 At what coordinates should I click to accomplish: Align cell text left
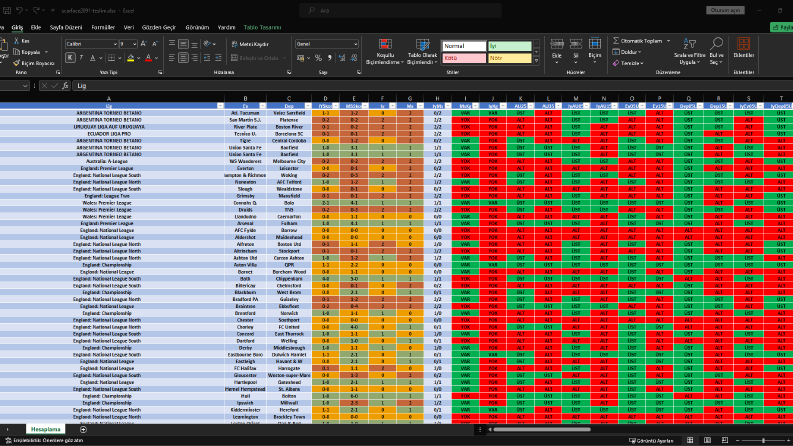coord(172,58)
